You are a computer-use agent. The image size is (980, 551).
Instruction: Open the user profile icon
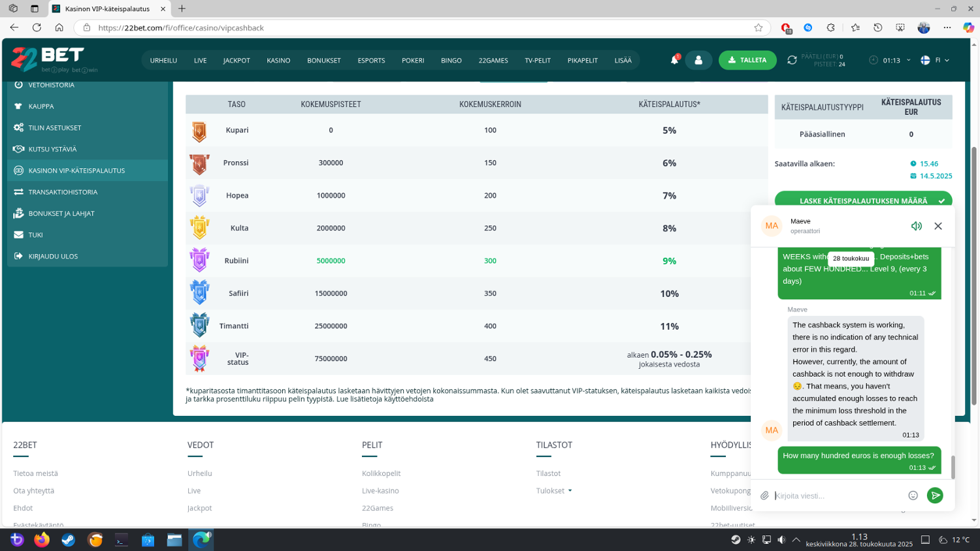[x=698, y=60]
